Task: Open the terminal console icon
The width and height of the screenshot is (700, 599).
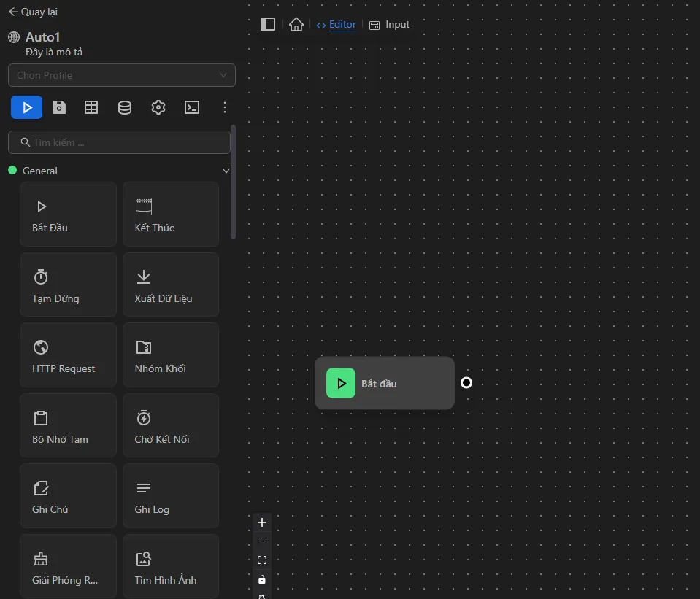Action: pos(191,107)
